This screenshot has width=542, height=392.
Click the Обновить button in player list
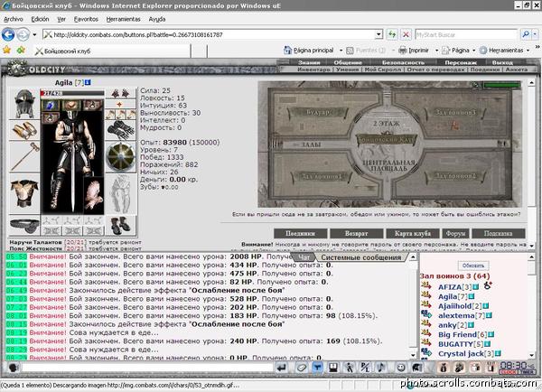click(473, 266)
